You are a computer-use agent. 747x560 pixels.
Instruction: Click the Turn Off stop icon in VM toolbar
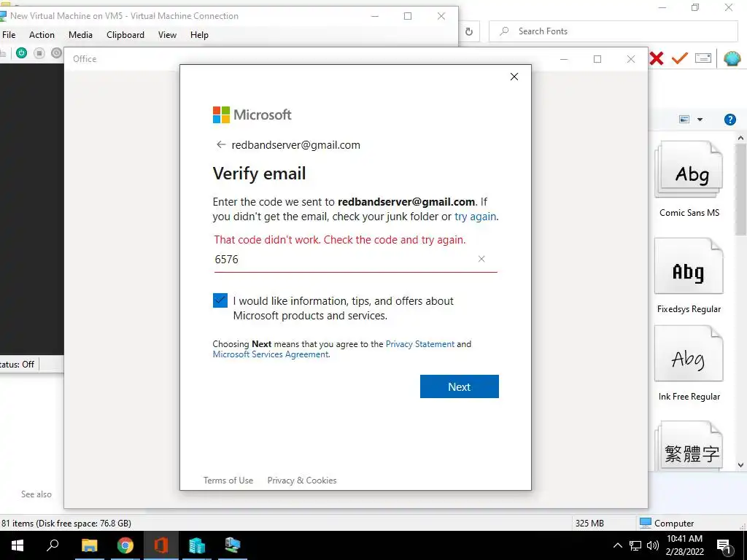[39, 52]
